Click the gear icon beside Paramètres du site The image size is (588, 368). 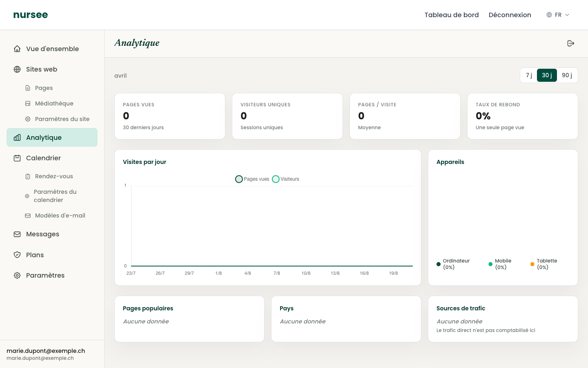[x=28, y=119]
